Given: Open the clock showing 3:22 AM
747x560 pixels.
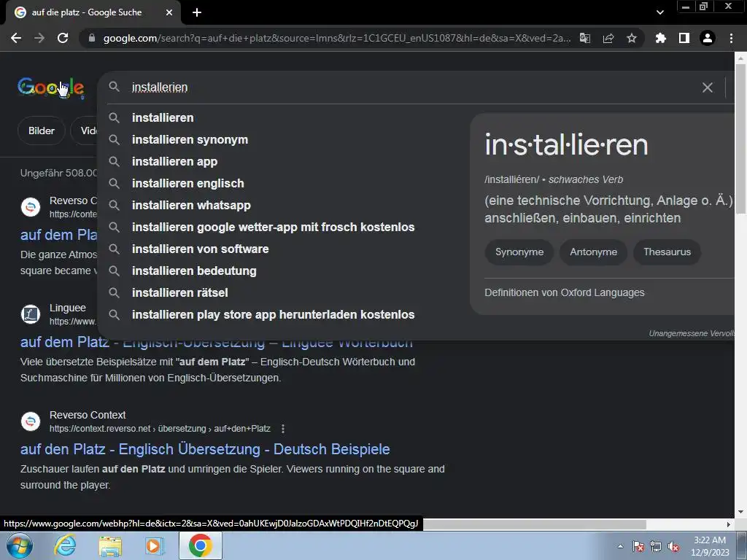Looking at the screenshot, I should point(710,546).
